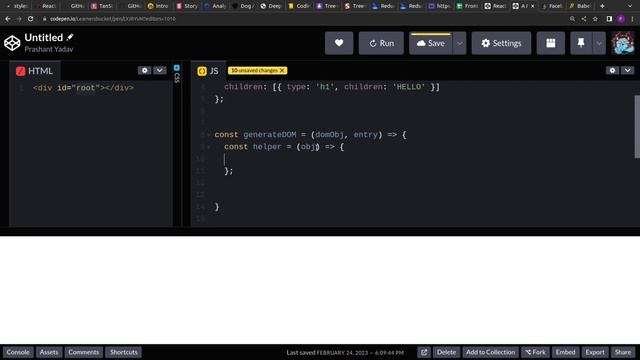The height and width of the screenshot is (360, 640).
Task: Go back in browser
Action: coord(8,19)
